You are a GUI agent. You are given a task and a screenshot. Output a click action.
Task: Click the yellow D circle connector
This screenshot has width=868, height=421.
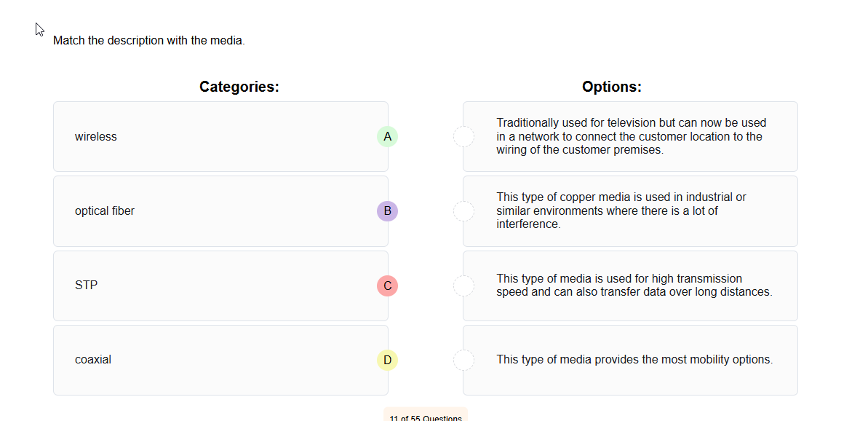[387, 360]
